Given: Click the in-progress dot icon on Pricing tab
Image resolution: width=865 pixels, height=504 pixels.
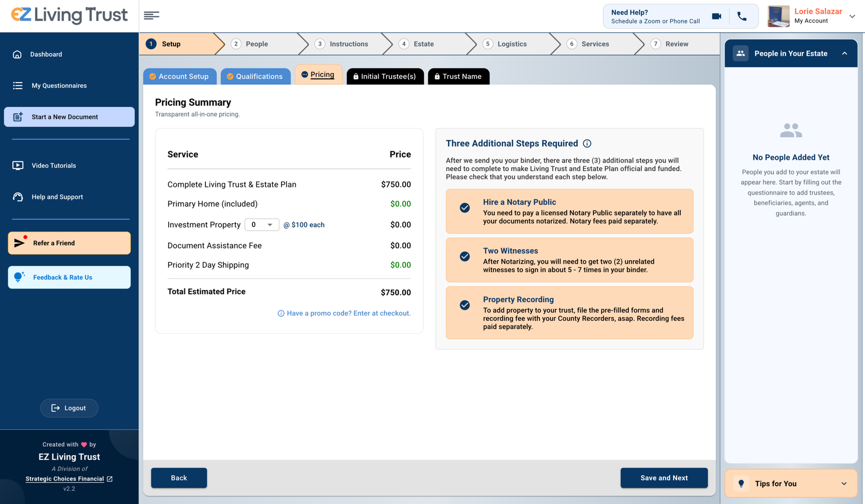Looking at the screenshot, I should click(x=304, y=75).
